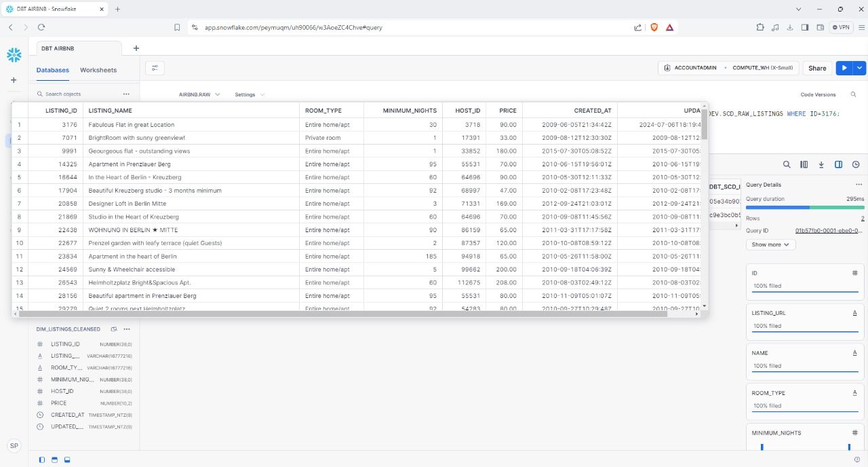Open the results column selector icon
Viewport: 868px width, 467px height.
tap(804, 164)
